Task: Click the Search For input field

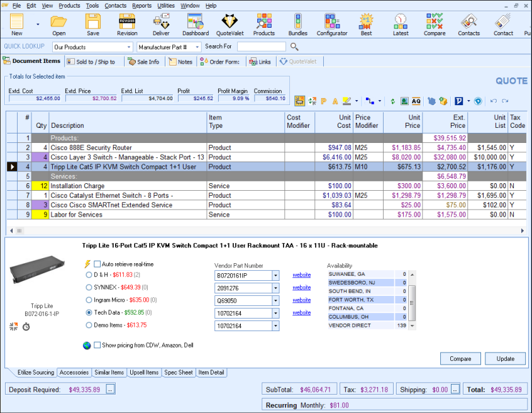Action: [261, 47]
